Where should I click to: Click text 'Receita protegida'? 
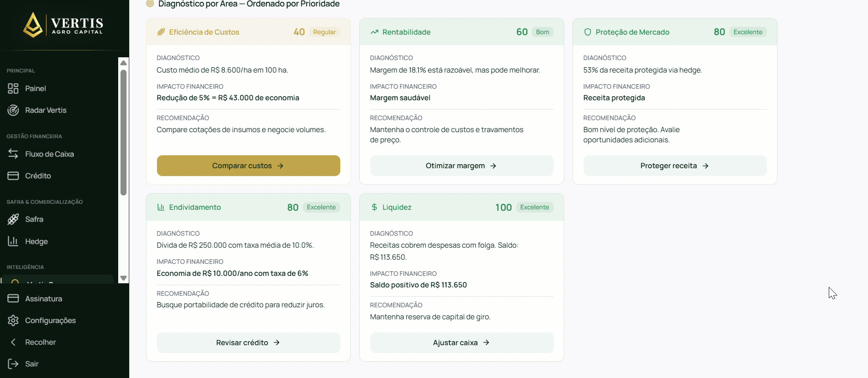(614, 98)
